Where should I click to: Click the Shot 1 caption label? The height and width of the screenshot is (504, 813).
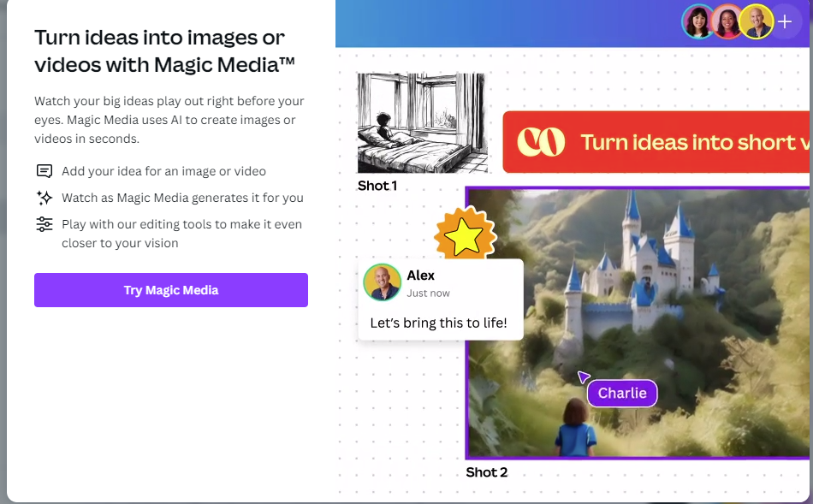pyautogui.click(x=377, y=186)
